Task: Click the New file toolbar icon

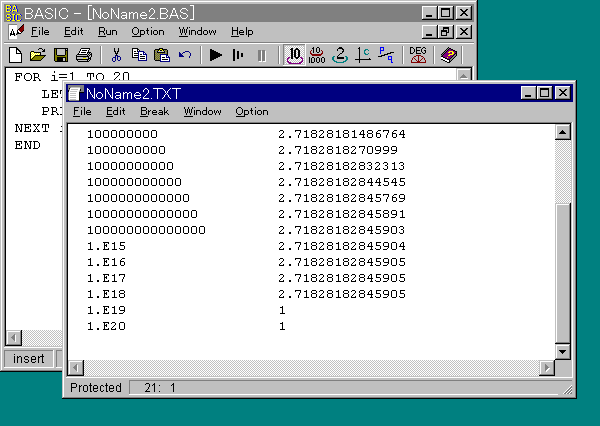Action: pos(15,55)
